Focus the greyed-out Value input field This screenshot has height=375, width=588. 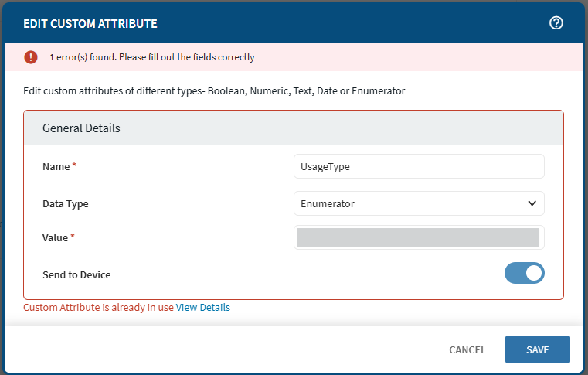pyautogui.click(x=418, y=237)
